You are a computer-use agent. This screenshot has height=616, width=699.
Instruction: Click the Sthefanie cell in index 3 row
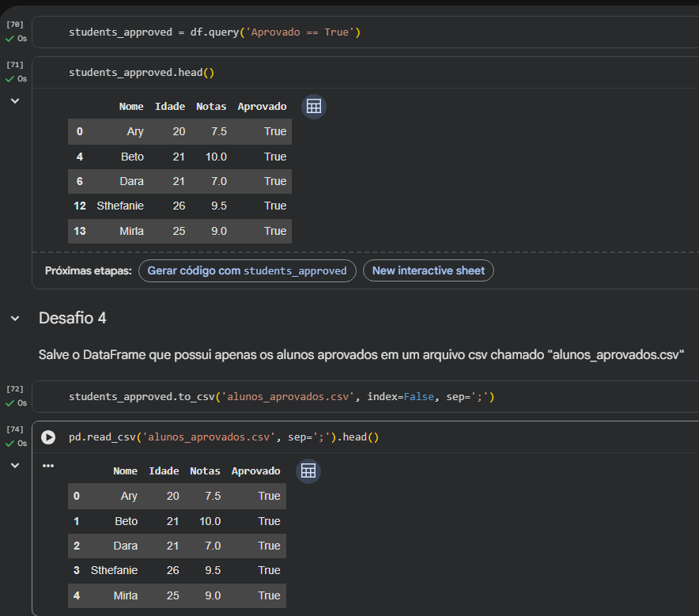(114, 571)
